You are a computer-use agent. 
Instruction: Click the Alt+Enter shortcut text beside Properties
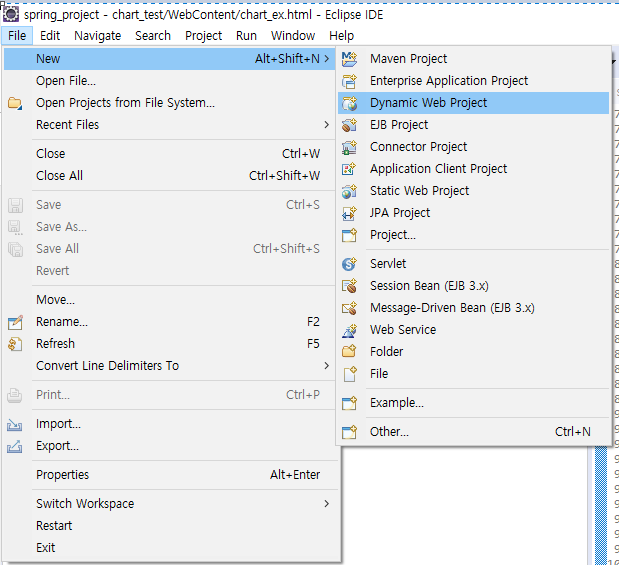(x=295, y=475)
